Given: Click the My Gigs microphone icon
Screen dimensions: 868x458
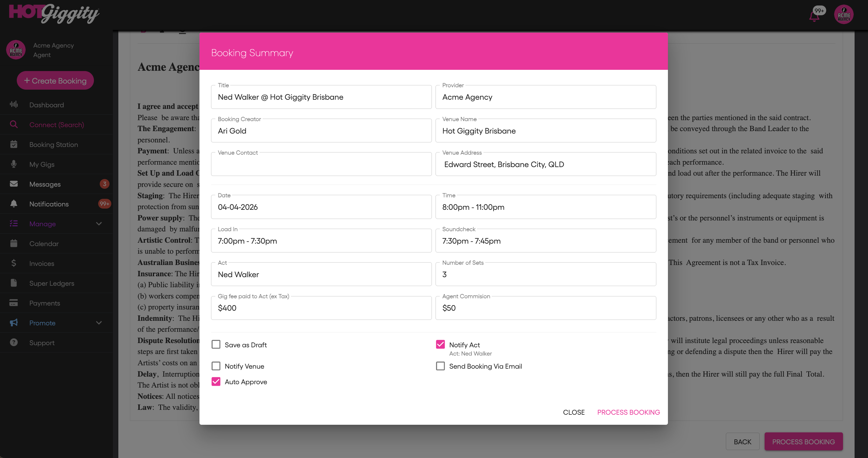Looking at the screenshot, I should [14, 164].
